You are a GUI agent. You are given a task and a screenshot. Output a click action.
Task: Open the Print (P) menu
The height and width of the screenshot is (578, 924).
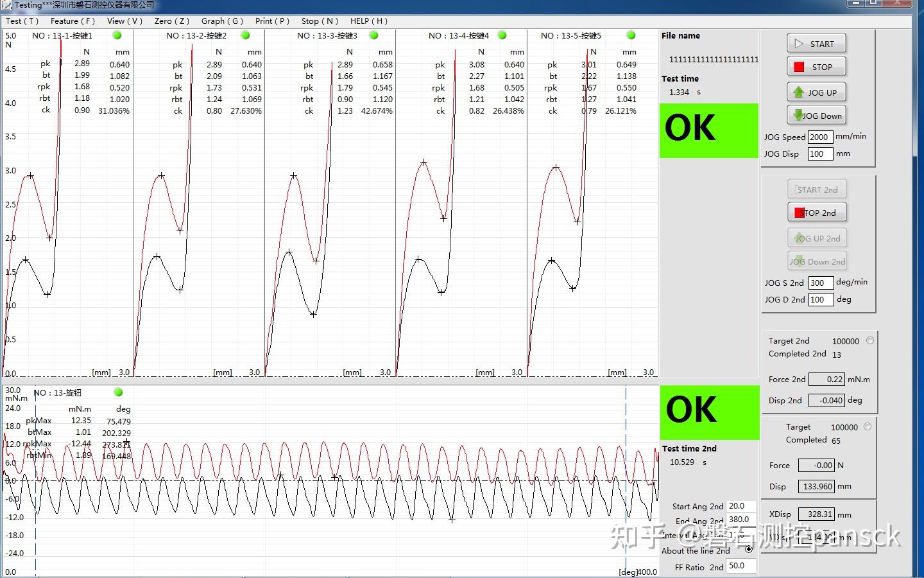272,21
